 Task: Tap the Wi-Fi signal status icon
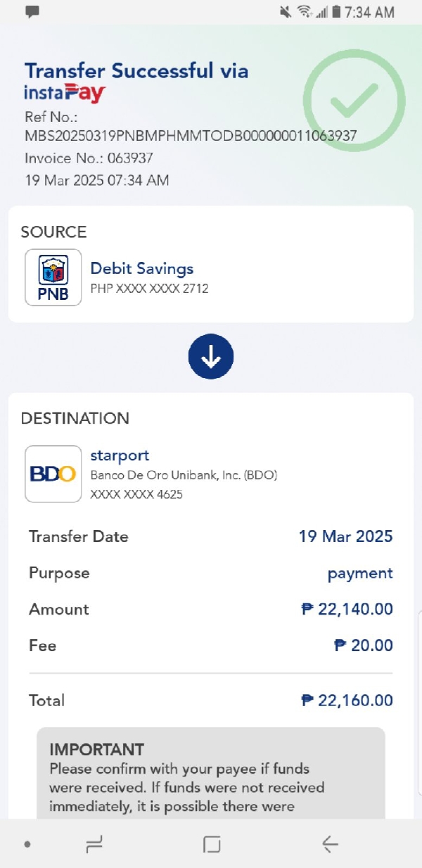tap(304, 12)
